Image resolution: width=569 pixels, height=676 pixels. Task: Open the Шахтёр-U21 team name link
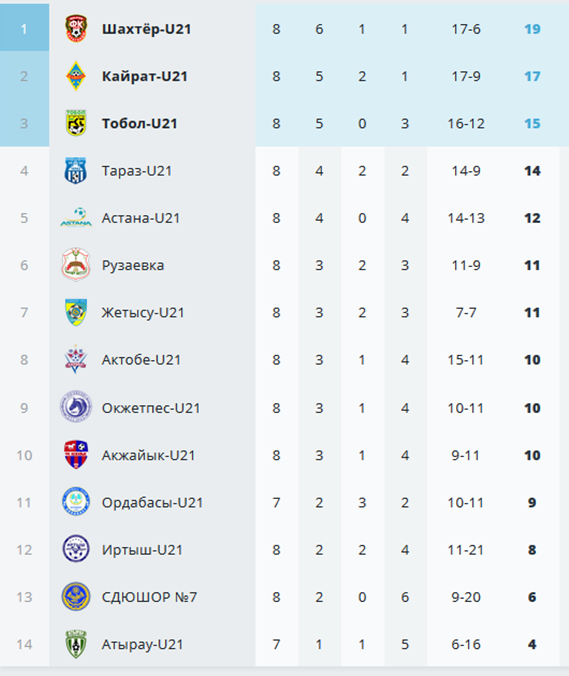tap(146, 29)
